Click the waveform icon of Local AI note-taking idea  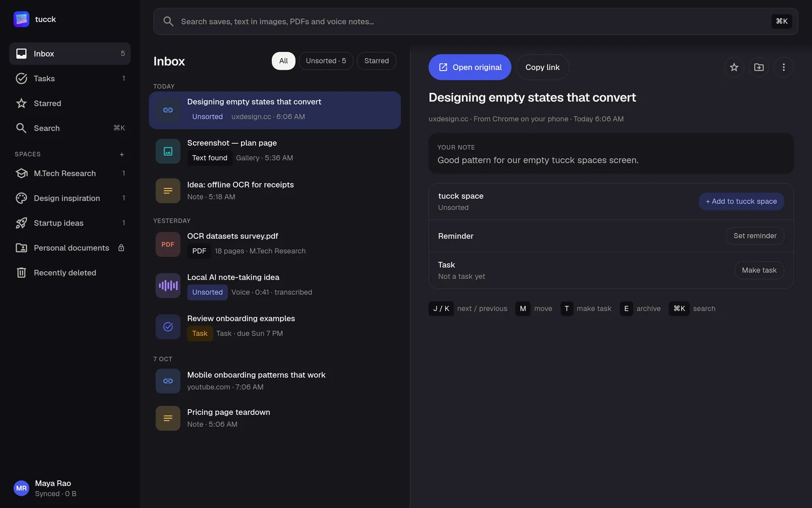click(x=168, y=285)
